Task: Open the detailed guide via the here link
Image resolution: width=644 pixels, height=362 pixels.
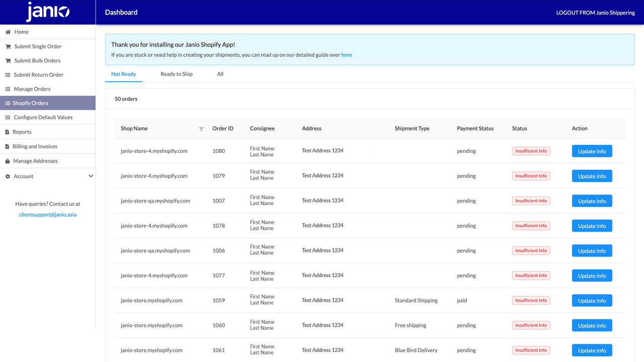Action: click(x=346, y=55)
